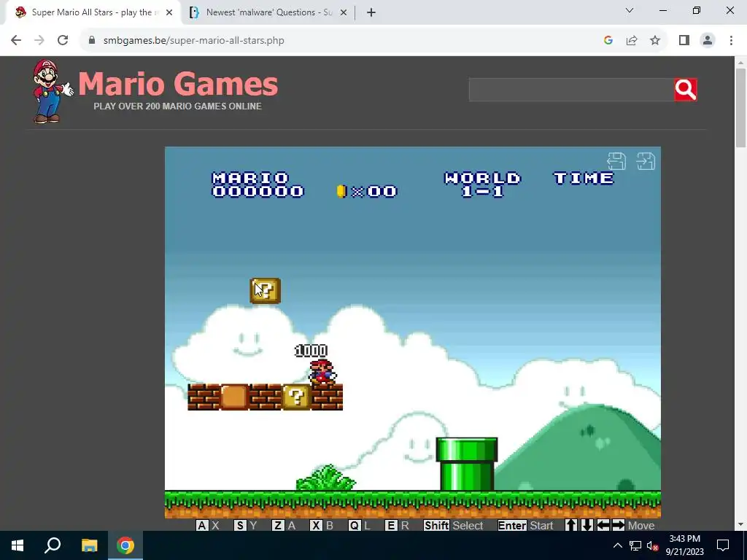Close the Super Mario All Stars tab

click(169, 12)
